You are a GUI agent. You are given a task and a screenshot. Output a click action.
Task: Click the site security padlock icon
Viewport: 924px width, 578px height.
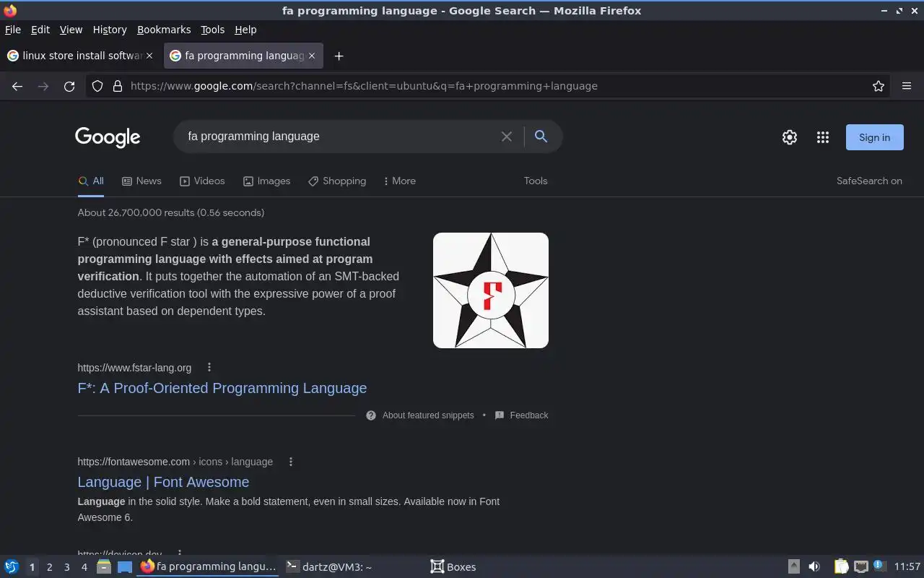(118, 86)
